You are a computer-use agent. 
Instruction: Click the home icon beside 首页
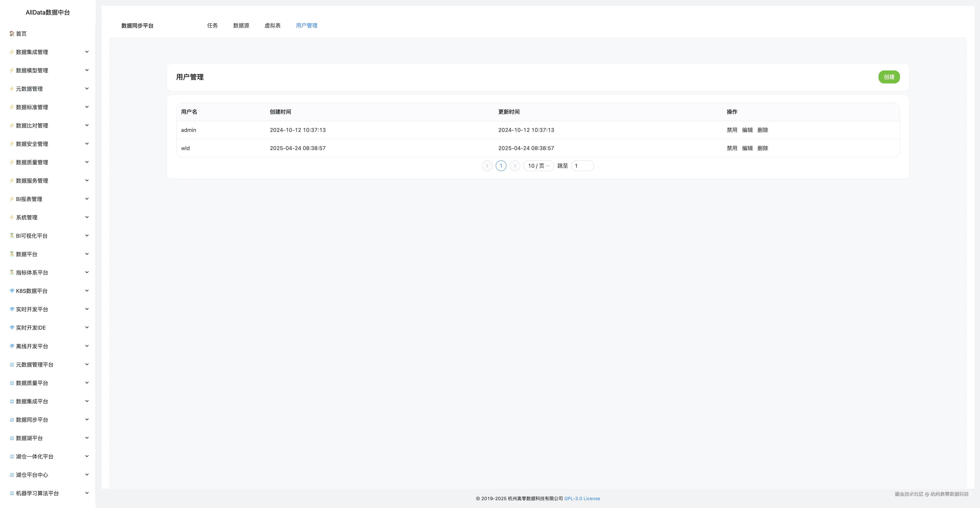coord(12,33)
